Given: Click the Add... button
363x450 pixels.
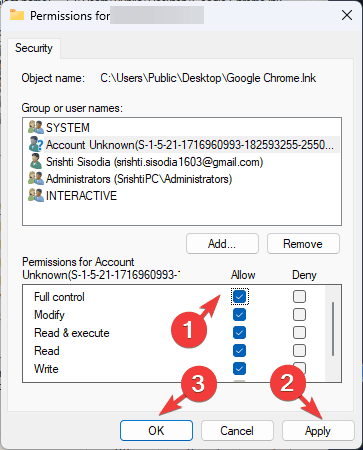Looking at the screenshot, I should pyautogui.click(x=222, y=244).
